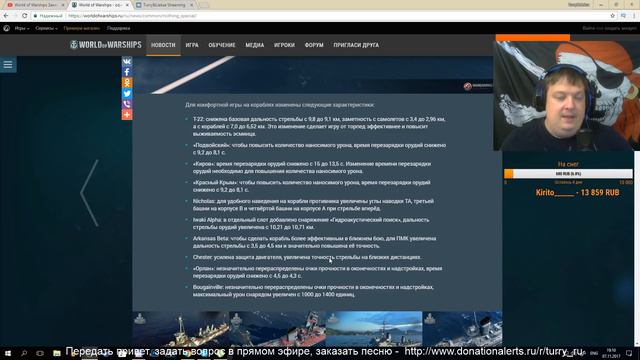This screenshot has width=640, height=360.
Task: Bookmark this page with the star
Action: pos(612,16)
